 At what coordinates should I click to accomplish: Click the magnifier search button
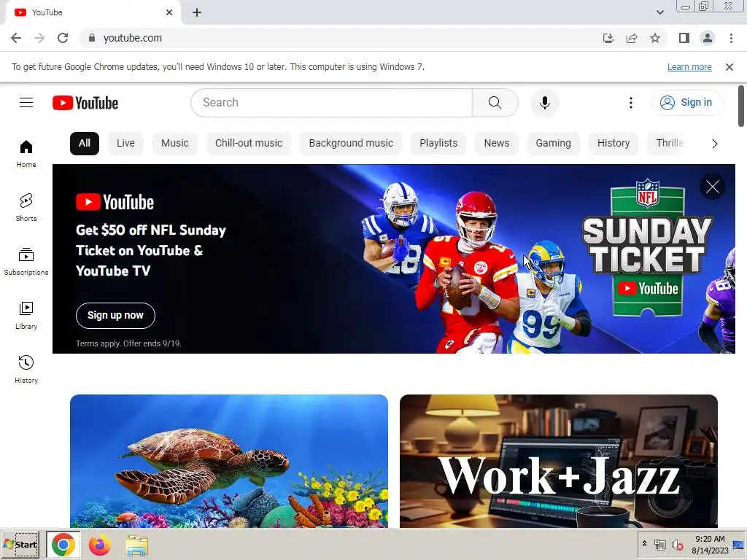tap(495, 102)
